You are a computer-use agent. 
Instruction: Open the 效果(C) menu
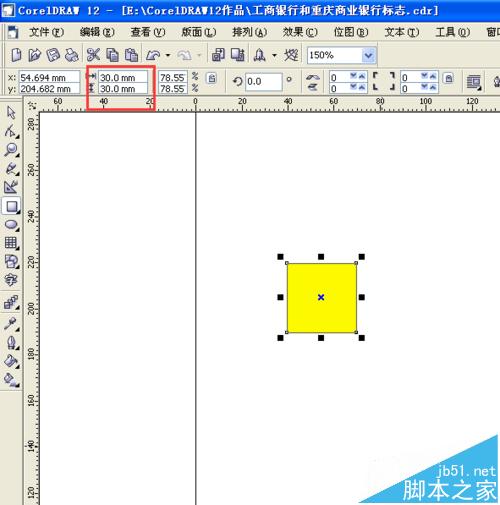(300, 32)
